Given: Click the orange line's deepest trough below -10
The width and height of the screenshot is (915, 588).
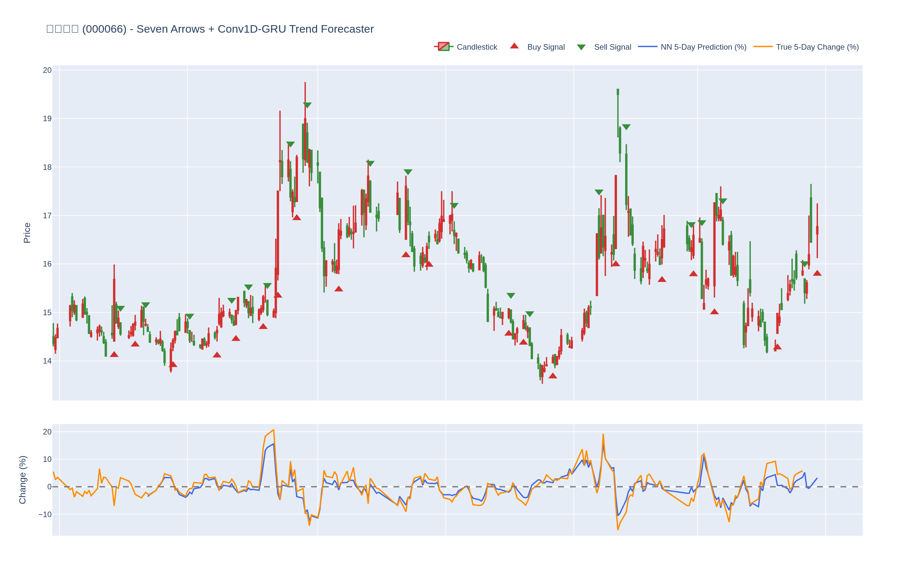Looking at the screenshot, I should [618, 529].
